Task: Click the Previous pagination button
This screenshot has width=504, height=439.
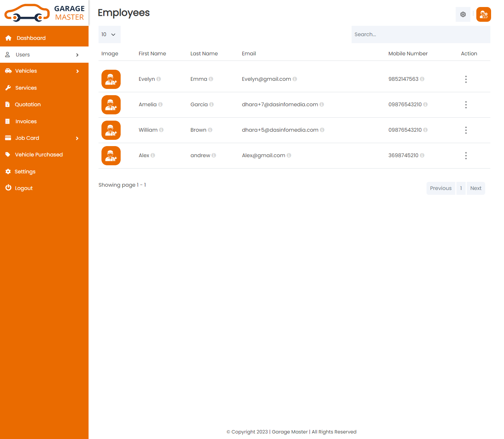Action: coord(441,188)
